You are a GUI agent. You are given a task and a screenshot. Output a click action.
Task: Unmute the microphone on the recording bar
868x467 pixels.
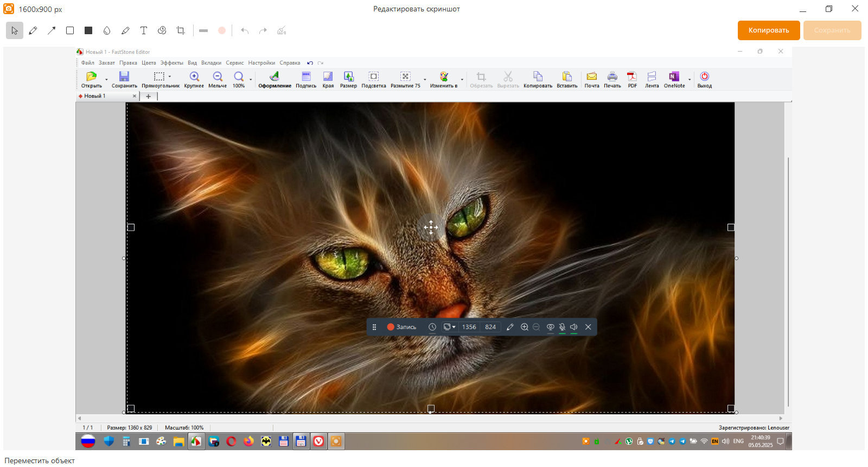click(x=562, y=327)
